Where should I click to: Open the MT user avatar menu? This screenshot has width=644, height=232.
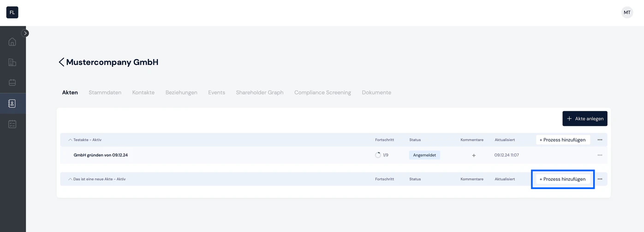click(627, 12)
